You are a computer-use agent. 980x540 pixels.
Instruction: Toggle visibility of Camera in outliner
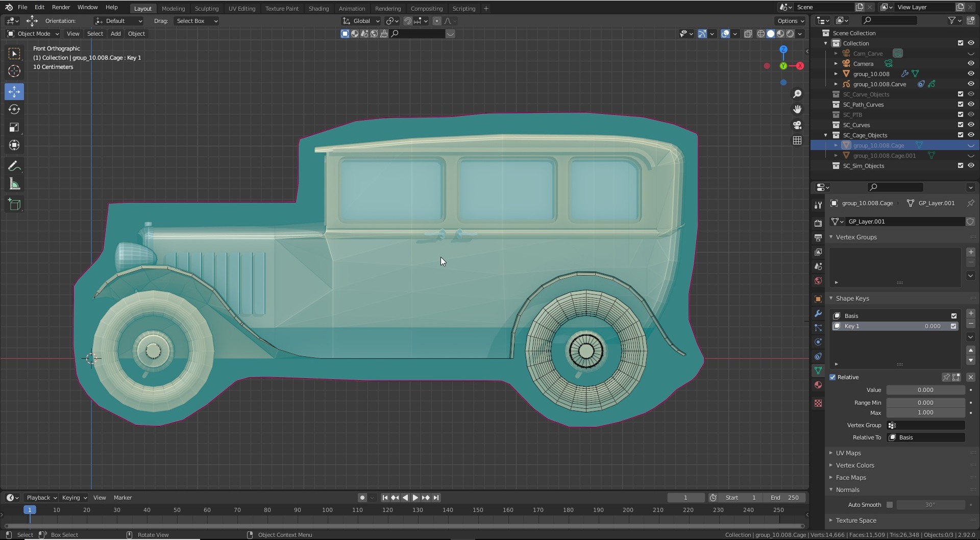[x=971, y=64]
